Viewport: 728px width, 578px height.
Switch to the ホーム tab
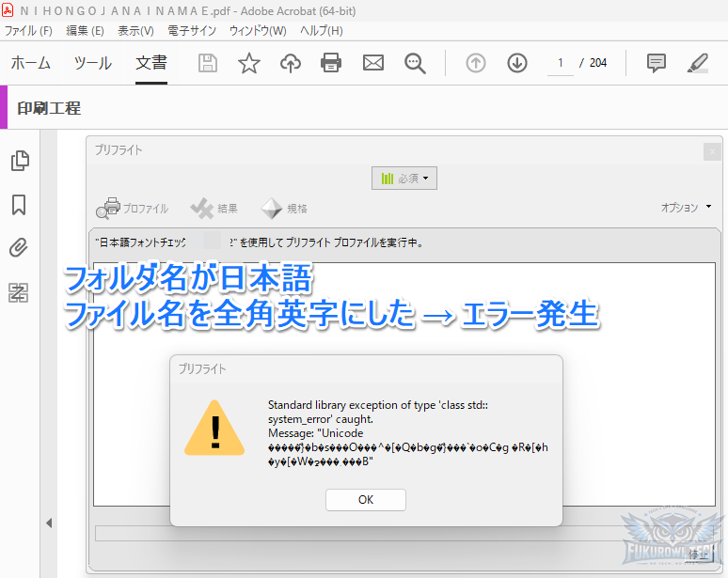(31, 63)
